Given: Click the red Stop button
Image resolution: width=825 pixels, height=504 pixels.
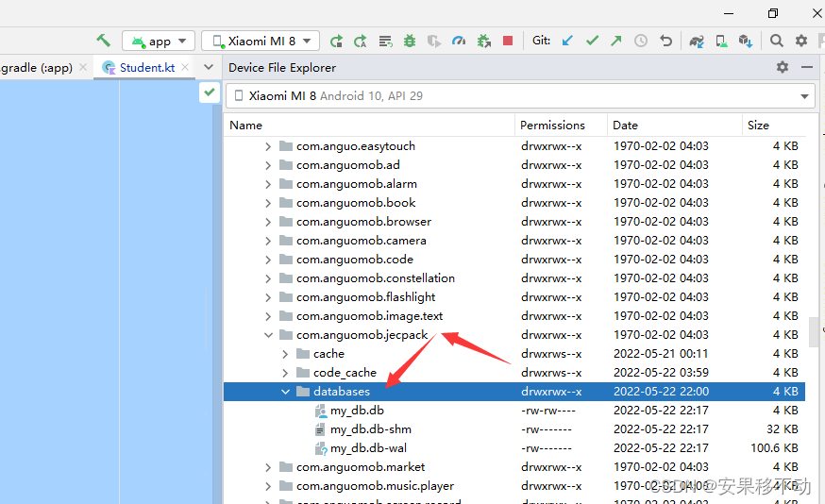Looking at the screenshot, I should 508,41.
